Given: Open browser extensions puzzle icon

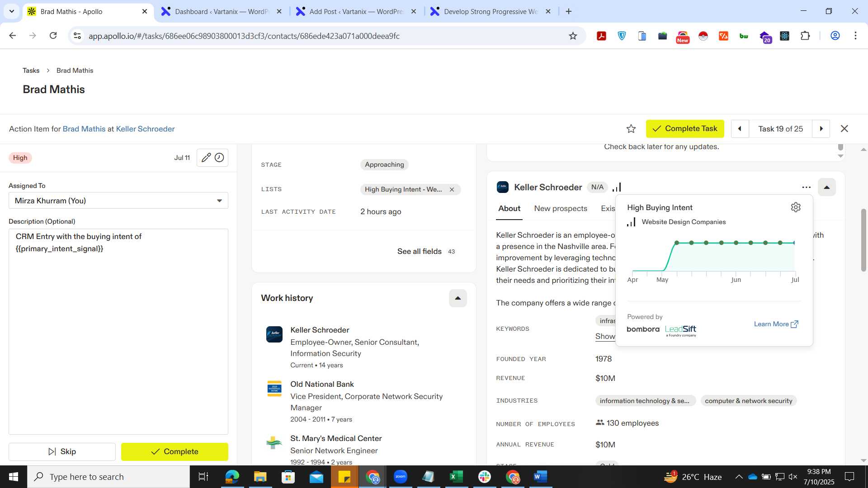Looking at the screenshot, I should [805, 36].
